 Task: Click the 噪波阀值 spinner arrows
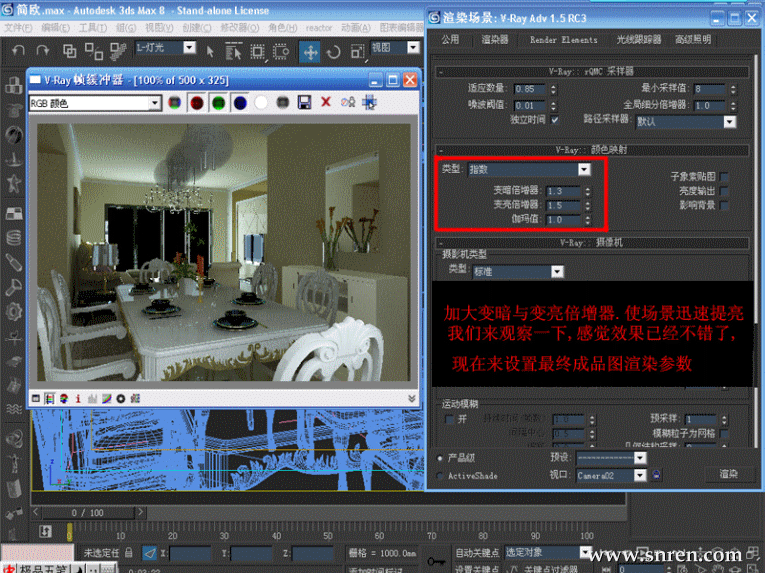tap(553, 105)
